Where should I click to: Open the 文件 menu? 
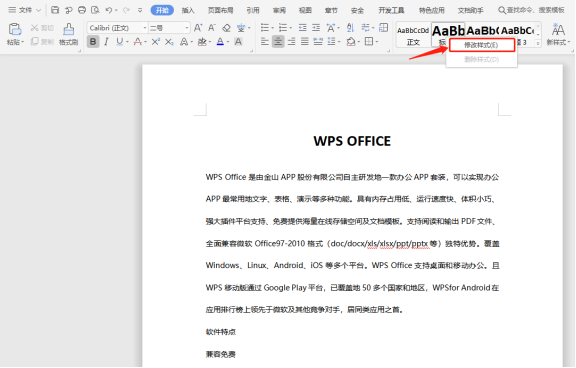(25, 10)
